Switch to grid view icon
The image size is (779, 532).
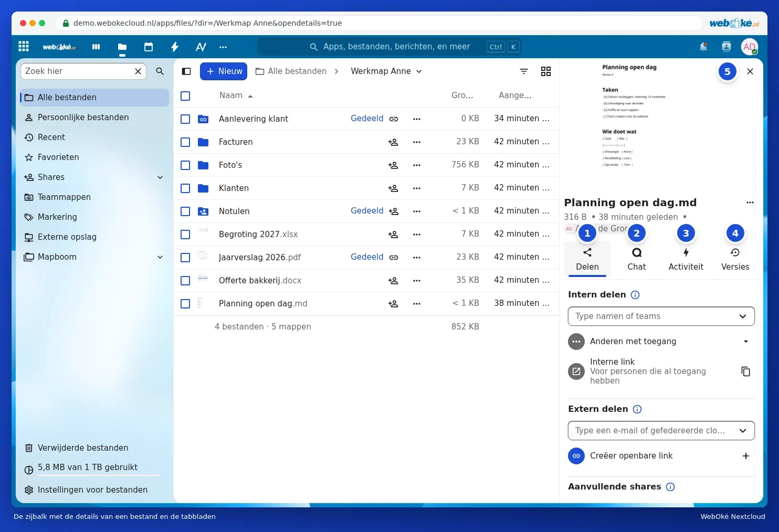tap(546, 71)
